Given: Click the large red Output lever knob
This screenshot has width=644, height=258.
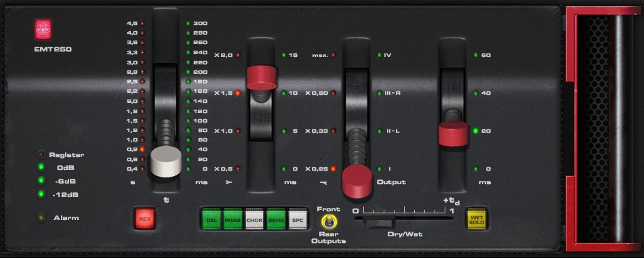Looking at the screenshot, I should click(357, 182).
